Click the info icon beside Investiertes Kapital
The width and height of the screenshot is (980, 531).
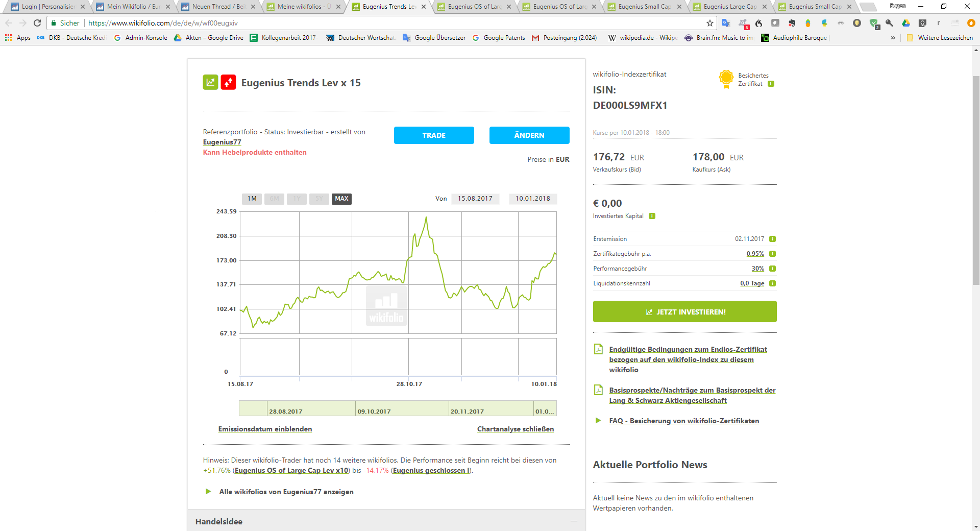click(x=652, y=216)
